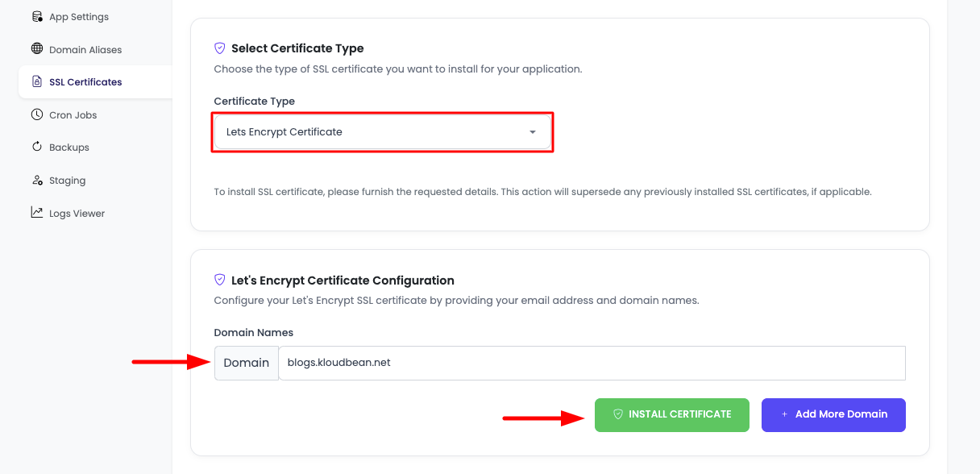Switch to the SSL Certificates section
Image resolution: width=980 pixels, height=474 pixels.
(x=84, y=81)
